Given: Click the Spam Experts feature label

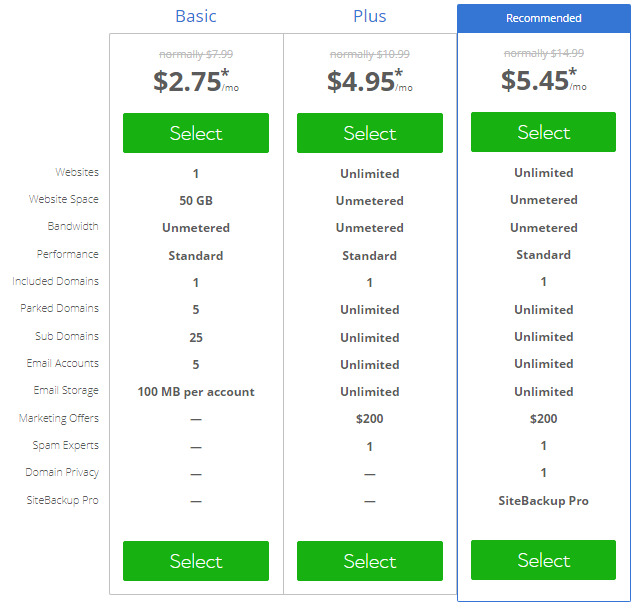Looking at the screenshot, I should [x=66, y=445].
